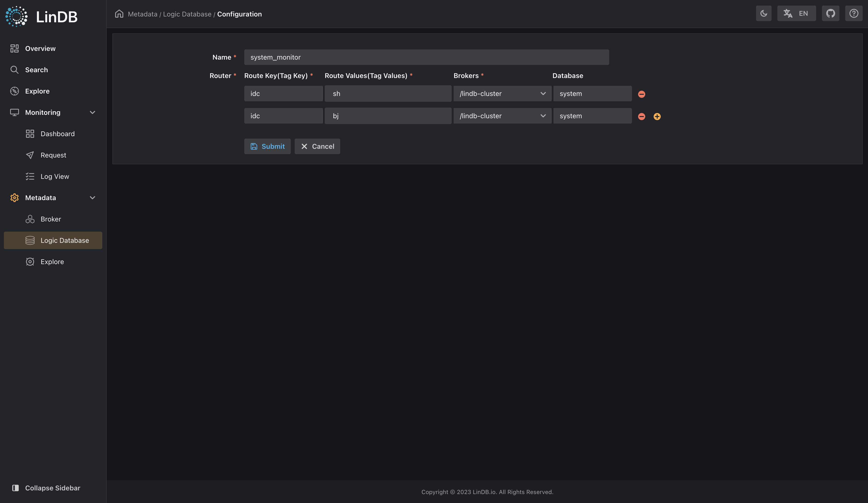
Task: Enable dark mode toggle icon
Action: [x=764, y=13]
